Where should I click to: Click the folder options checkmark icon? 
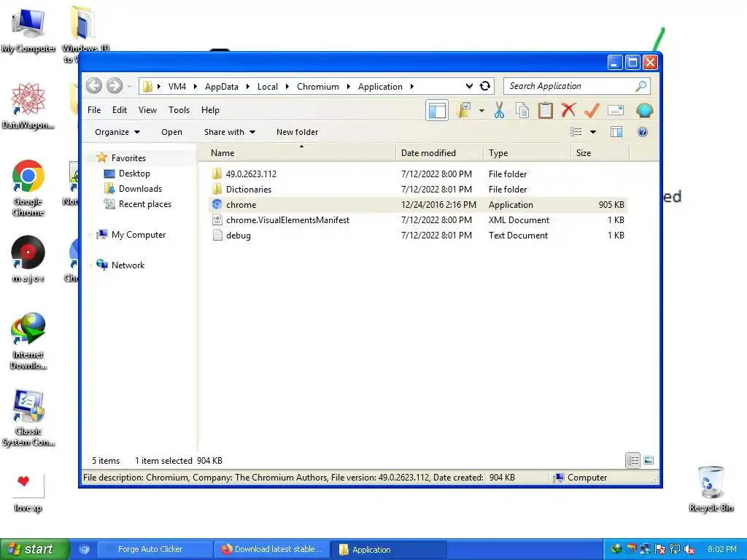pos(463,111)
